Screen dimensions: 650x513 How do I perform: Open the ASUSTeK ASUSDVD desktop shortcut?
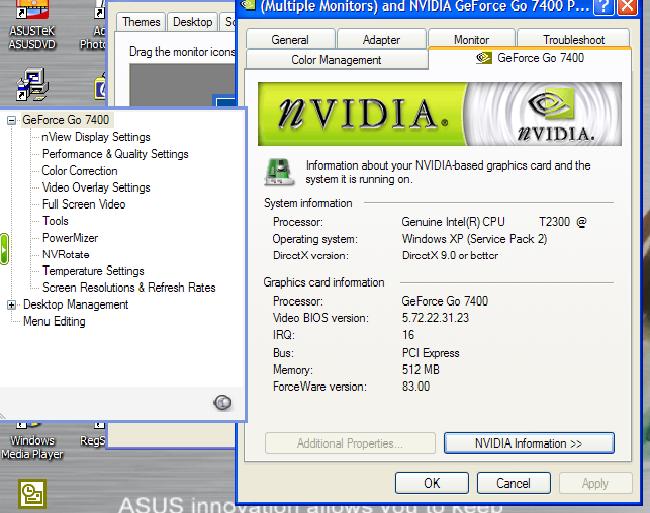coord(32,25)
